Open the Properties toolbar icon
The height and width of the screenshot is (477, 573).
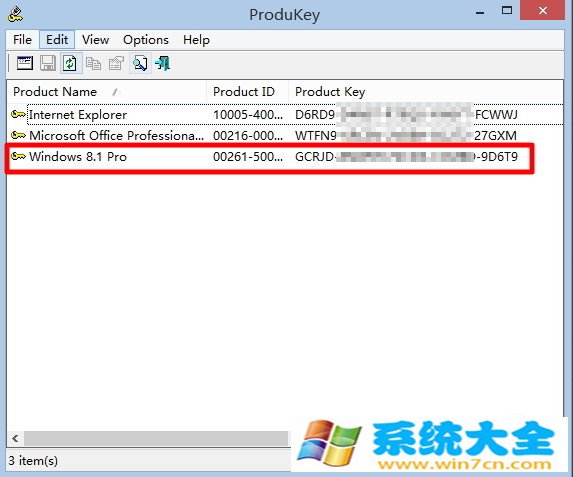[x=116, y=63]
